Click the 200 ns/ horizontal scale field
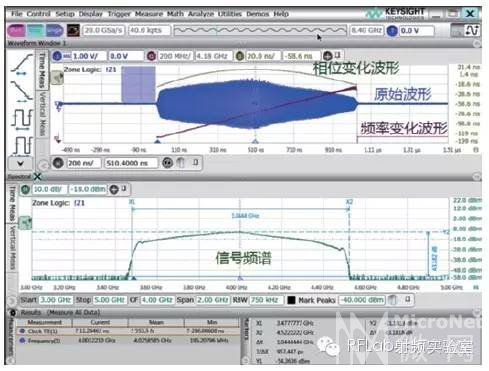 click(x=84, y=163)
